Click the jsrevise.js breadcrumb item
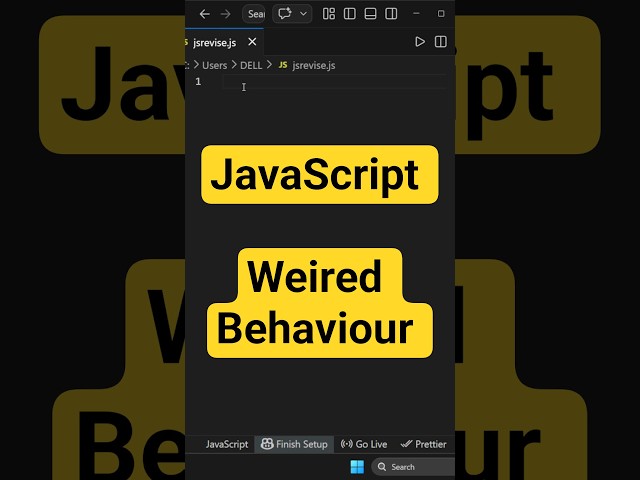Image resolution: width=640 pixels, height=480 pixels. pyautogui.click(x=307, y=65)
